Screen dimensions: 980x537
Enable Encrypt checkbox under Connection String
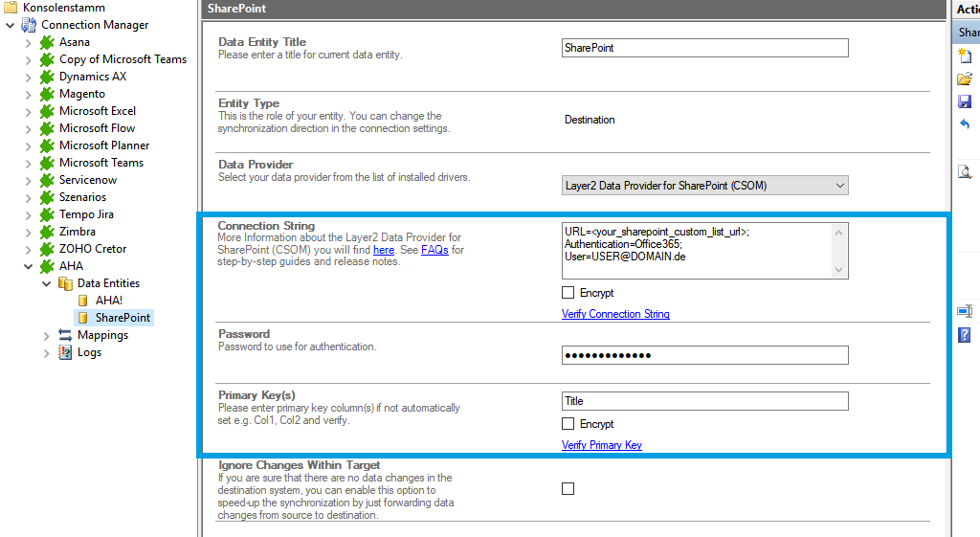(x=568, y=293)
